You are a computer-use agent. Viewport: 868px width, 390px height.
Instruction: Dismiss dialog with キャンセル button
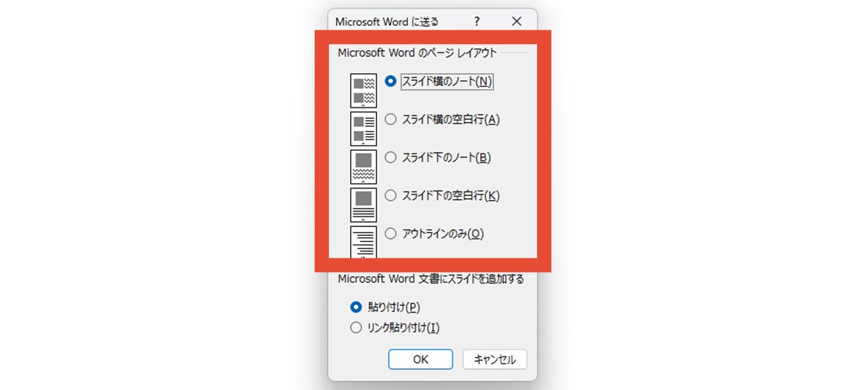click(495, 359)
